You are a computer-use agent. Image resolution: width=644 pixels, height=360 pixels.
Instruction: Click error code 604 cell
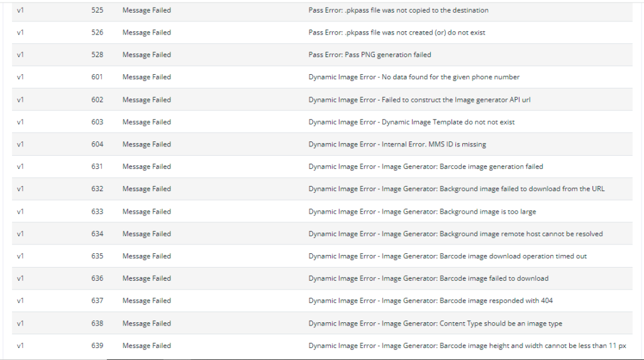(97, 145)
